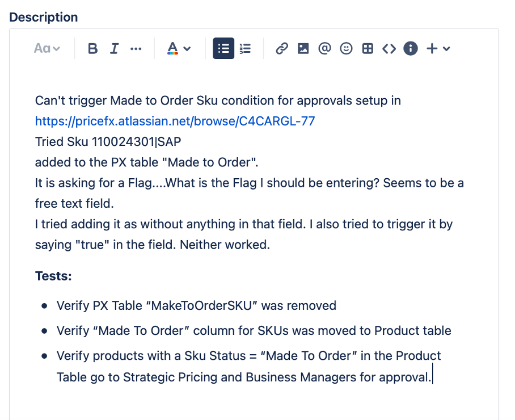Open the emoji picker
515x420 pixels.
(346, 49)
